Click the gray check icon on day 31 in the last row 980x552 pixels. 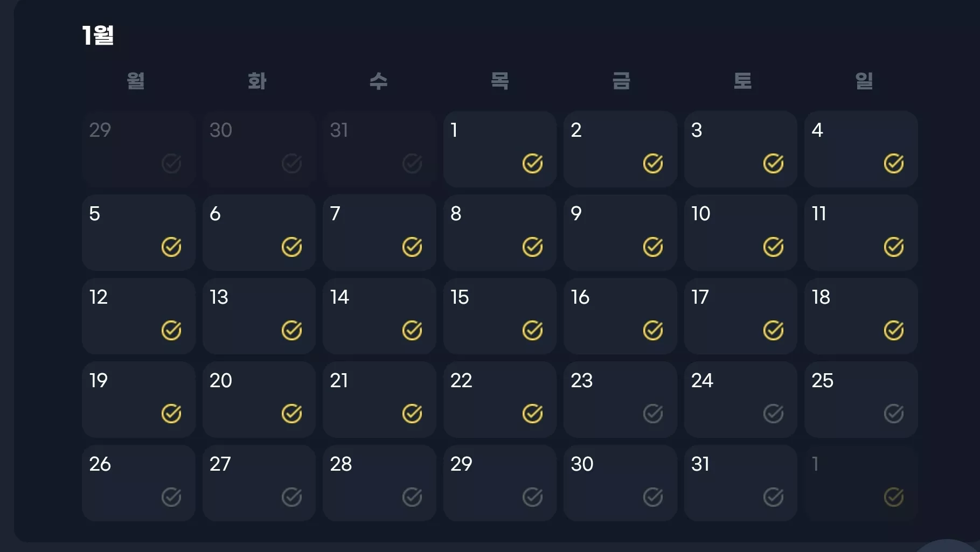[x=773, y=497]
